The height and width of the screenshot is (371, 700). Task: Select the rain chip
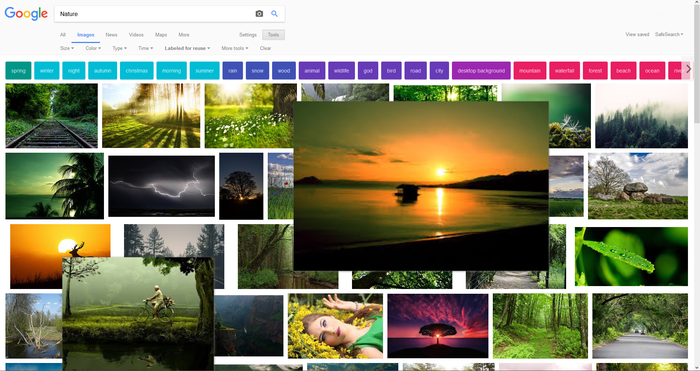(233, 71)
